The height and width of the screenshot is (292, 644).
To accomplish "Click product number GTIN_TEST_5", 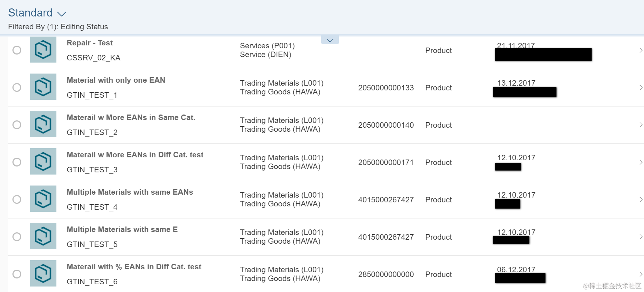I will [x=92, y=244].
